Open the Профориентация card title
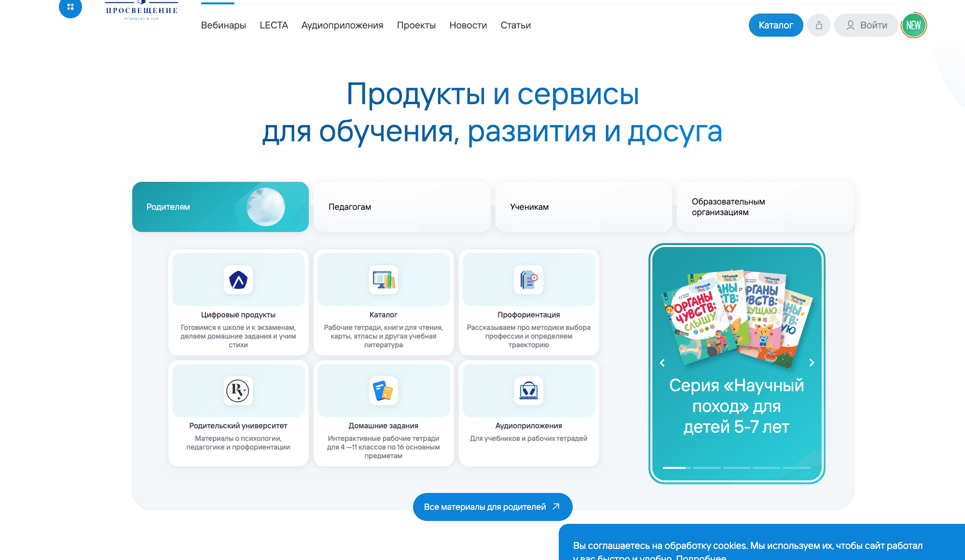This screenshot has height=560, width=965. (x=529, y=315)
